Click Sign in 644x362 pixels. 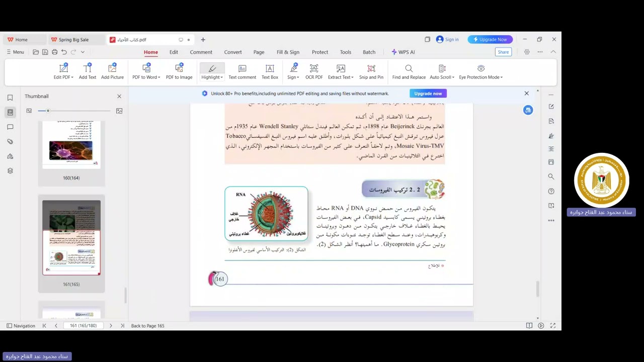pos(447,39)
